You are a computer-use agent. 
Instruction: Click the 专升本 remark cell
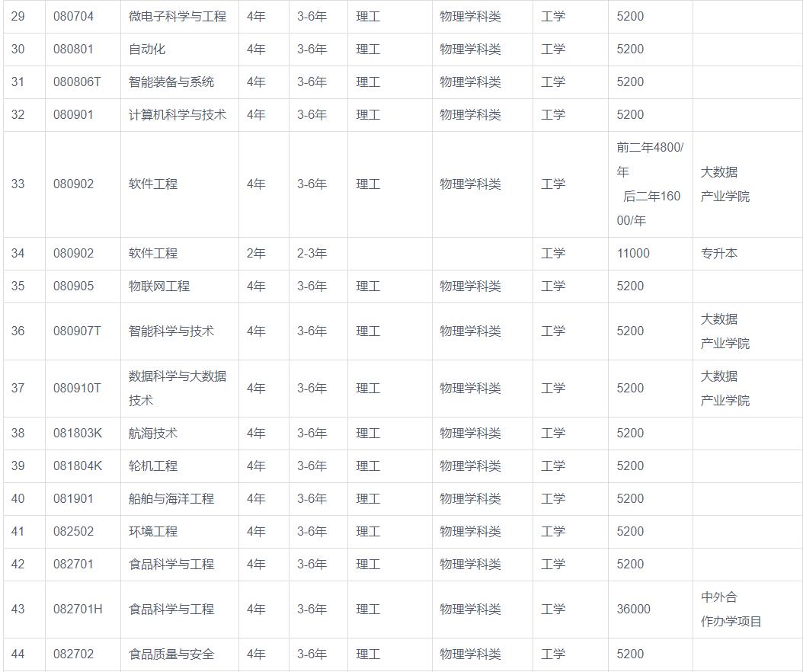pyautogui.click(x=715, y=253)
